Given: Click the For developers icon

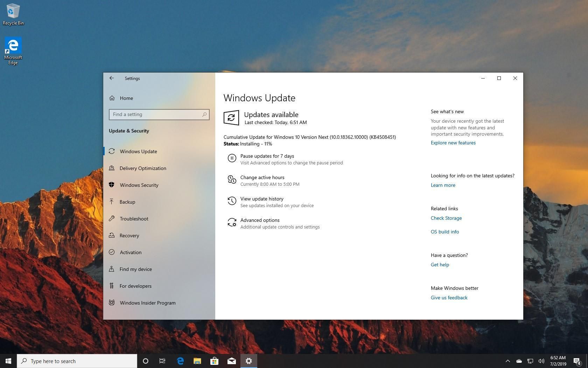Looking at the screenshot, I should click(x=112, y=286).
